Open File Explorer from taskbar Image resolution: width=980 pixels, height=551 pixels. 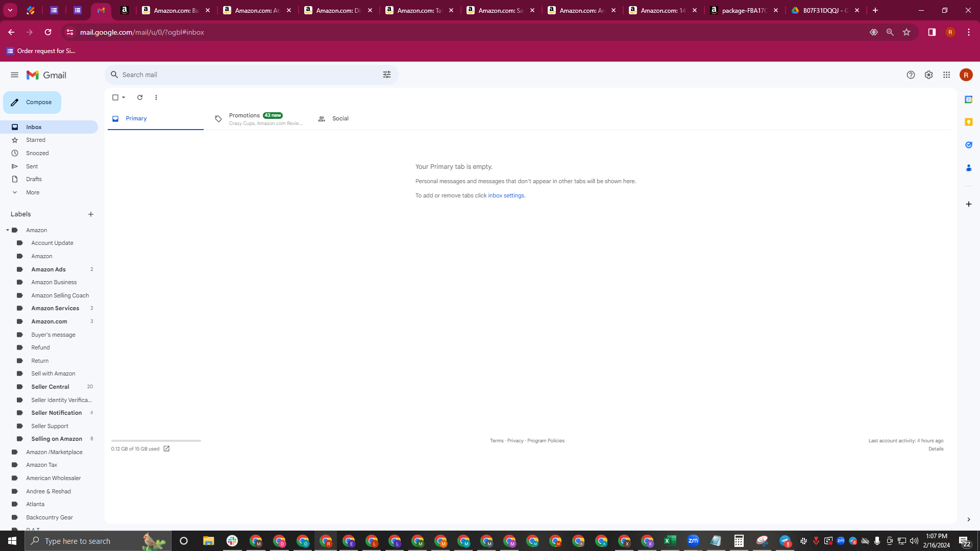pyautogui.click(x=208, y=541)
